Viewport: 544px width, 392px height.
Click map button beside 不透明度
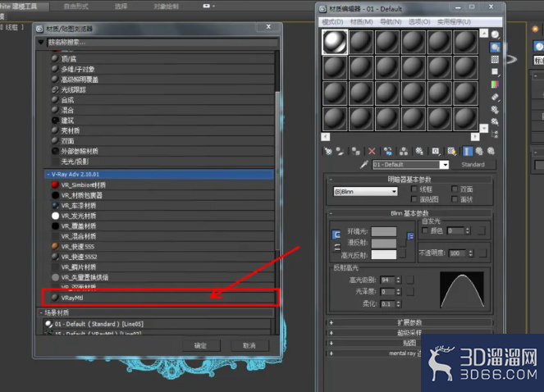coord(482,253)
